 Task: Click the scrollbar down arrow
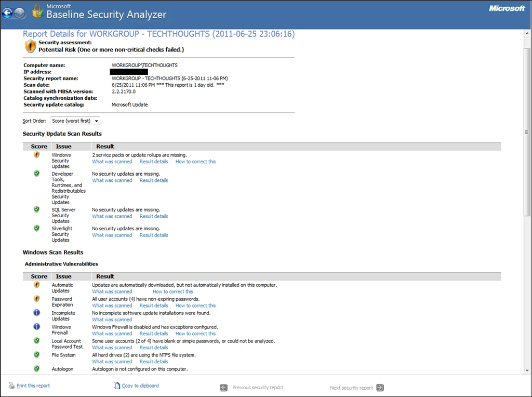click(527, 370)
